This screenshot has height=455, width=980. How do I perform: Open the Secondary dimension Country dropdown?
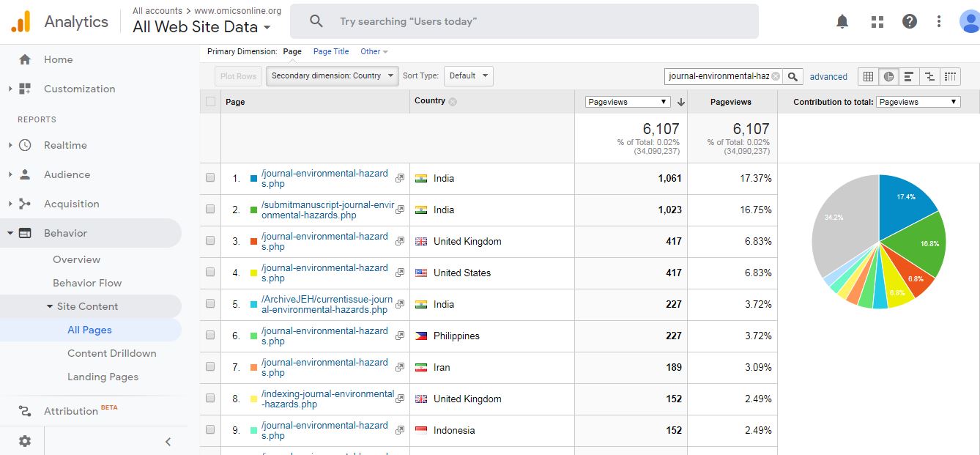tap(332, 75)
